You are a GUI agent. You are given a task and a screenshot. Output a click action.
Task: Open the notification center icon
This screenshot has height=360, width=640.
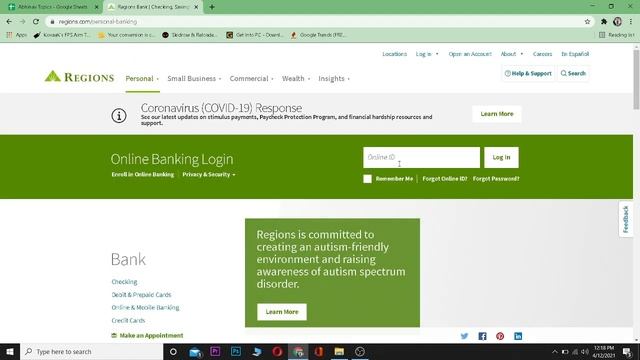click(627, 351)
